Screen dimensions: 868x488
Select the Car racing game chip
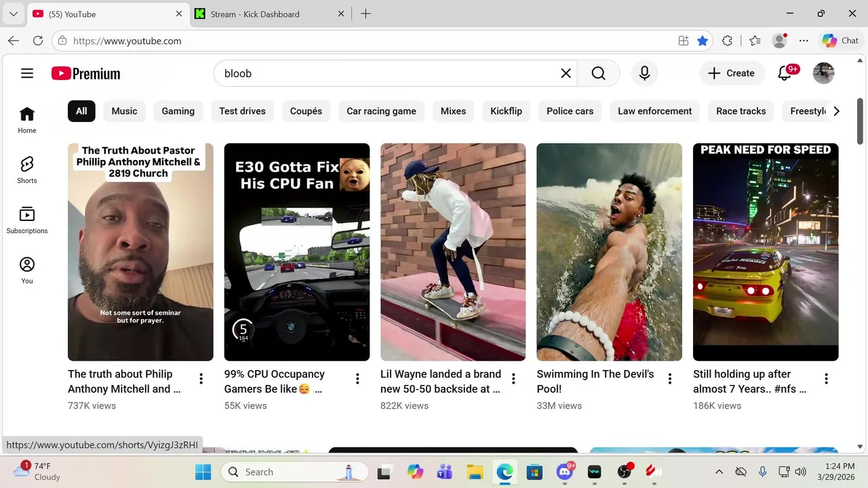[381, 111]
